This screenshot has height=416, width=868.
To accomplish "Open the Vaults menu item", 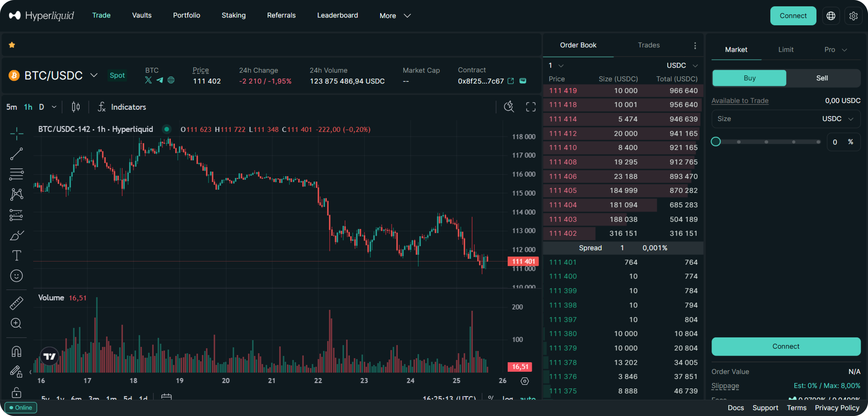I will click(142, 16).
